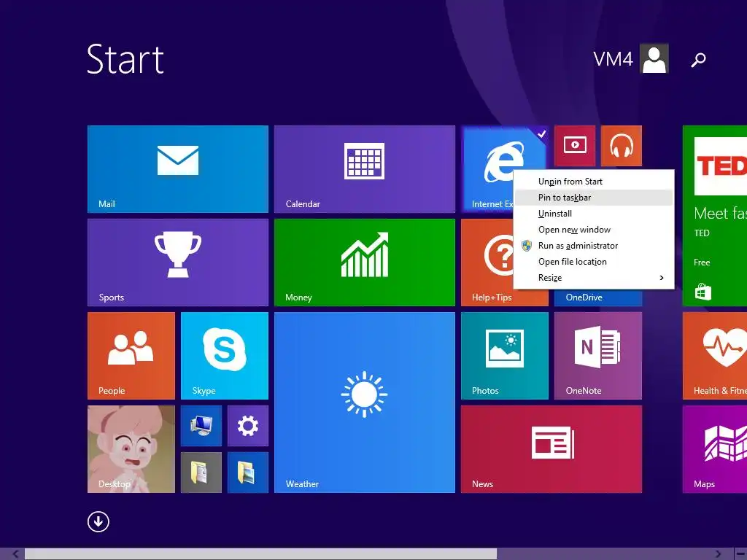Open the Desktop tile
Viewport: 747px width, 560px height.
(x=131, y=449)
